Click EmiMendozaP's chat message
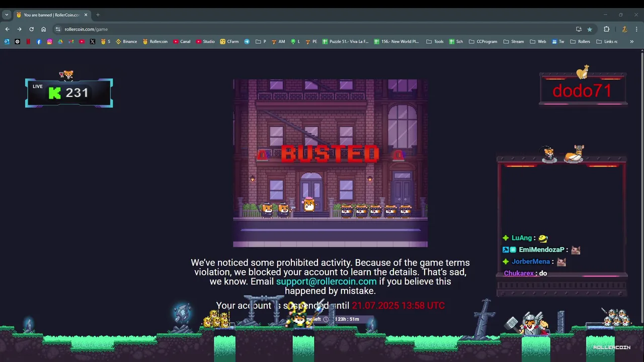This screenshot has height=362, width=644. (x=541, y=250)
